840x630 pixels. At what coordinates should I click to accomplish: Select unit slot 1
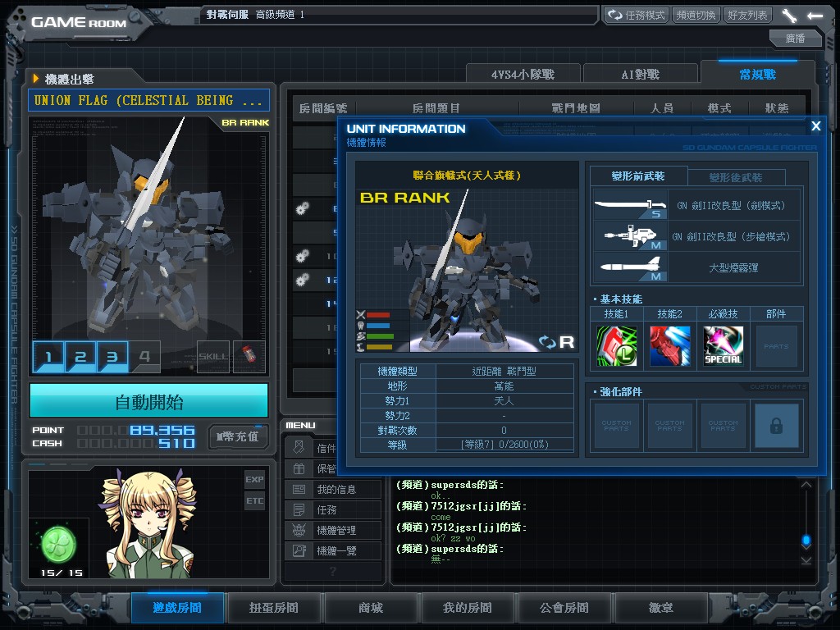point(48,356)
